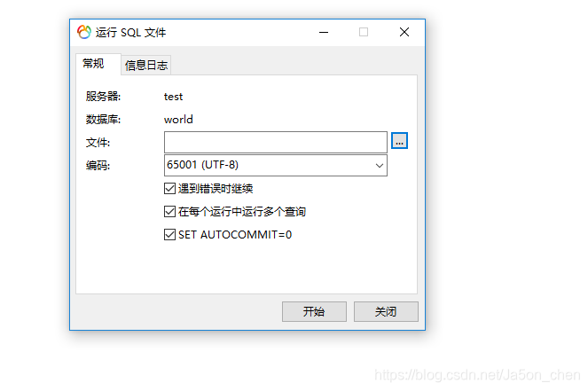The height and width of the screenshot is (391, 588).
Task: Click the 数据库: label
Action: [103, 120]
